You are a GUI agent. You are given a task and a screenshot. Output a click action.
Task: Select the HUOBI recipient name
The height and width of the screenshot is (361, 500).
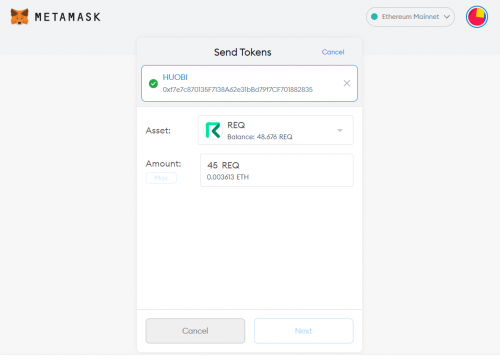pyautogui.click(x=175, y=77)
